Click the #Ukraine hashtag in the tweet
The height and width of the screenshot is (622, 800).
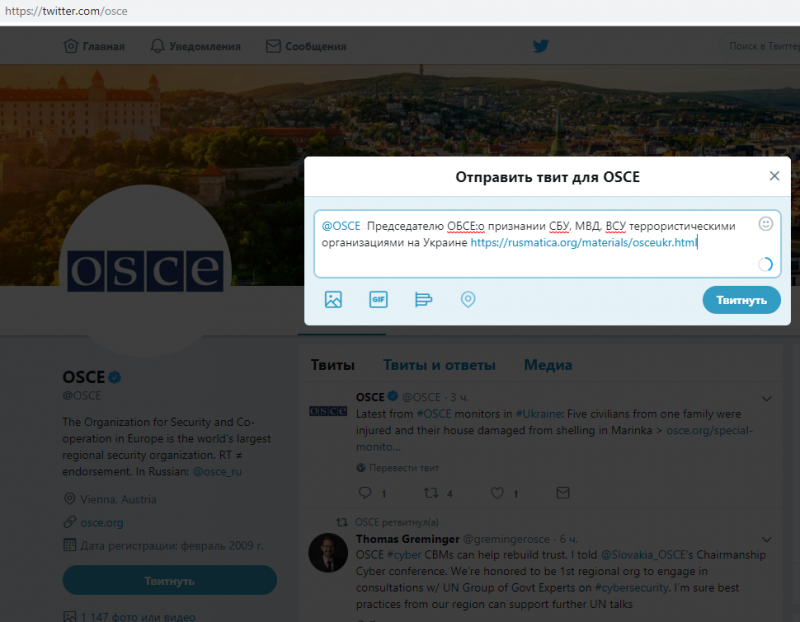(538, 414)
